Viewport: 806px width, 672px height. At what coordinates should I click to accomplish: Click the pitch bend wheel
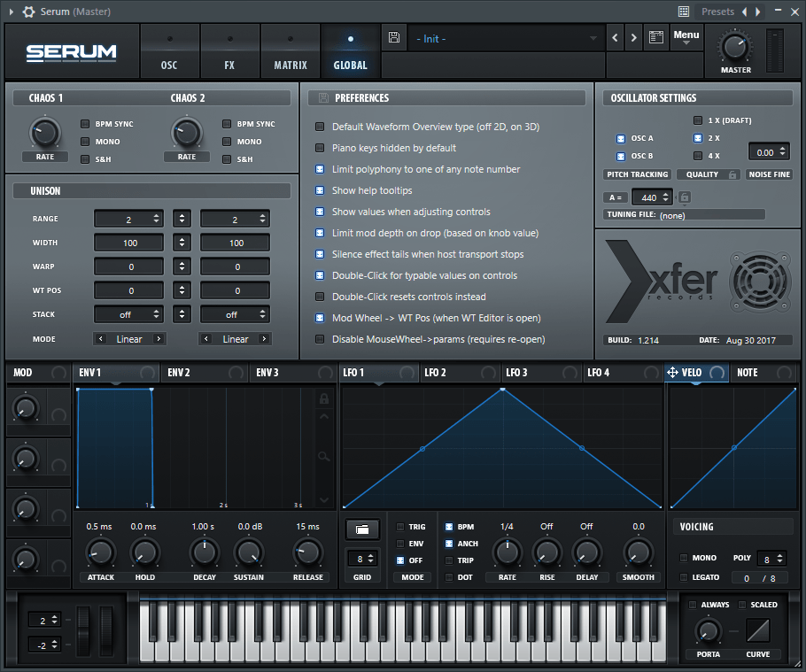[83, 631]
